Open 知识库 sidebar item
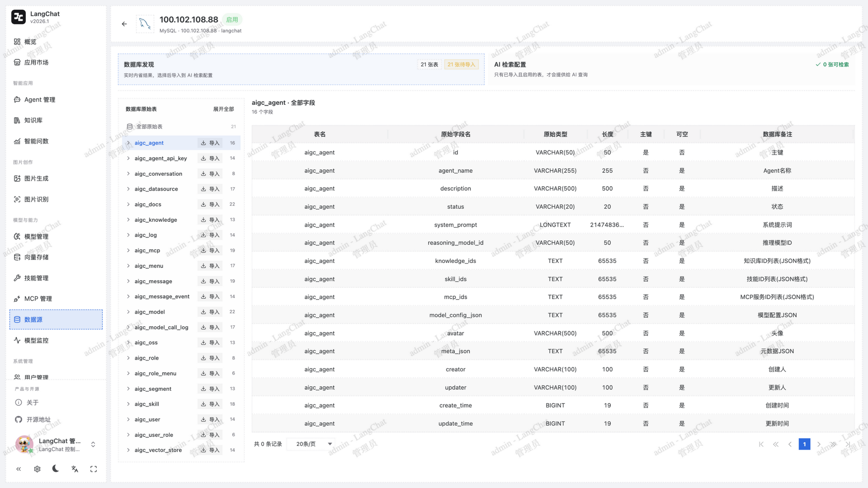The image size is (868, 488). pos(56,120)
